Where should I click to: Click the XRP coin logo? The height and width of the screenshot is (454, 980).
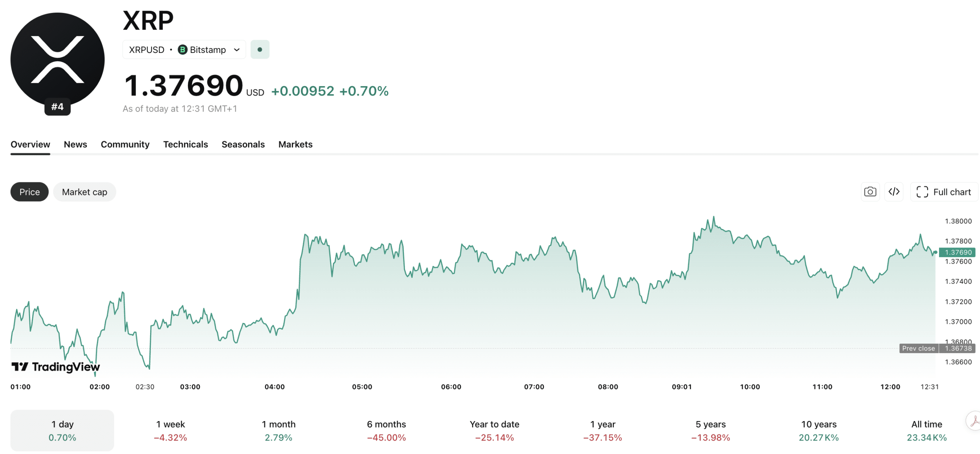(57, 59)
